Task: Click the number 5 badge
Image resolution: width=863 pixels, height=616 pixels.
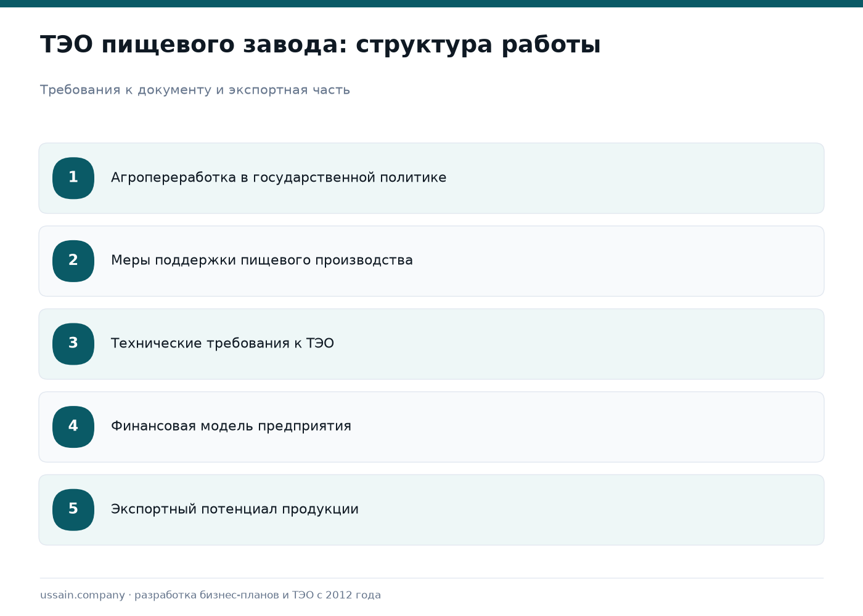Action: pos(73,509)
